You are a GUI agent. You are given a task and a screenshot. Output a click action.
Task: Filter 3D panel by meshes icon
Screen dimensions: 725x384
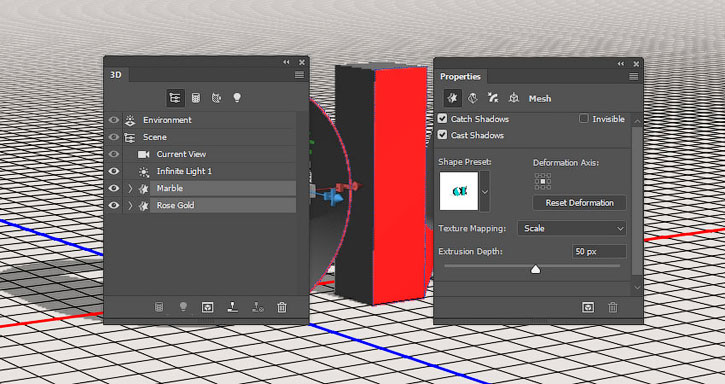[x=196, y=98]
